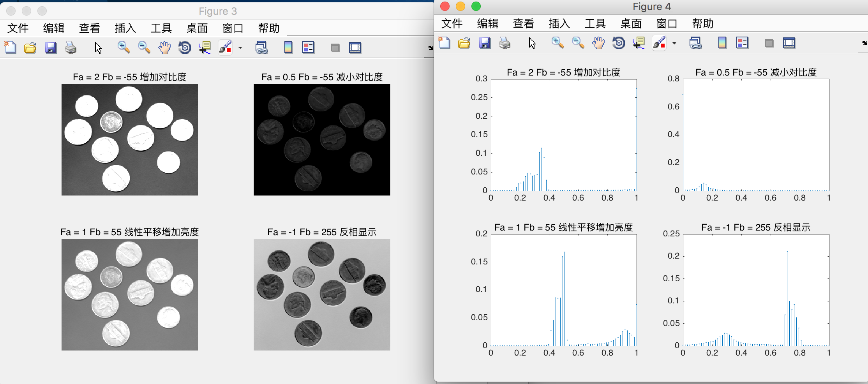Screen dimensions: 868x384
Task: Open 编辑 menu in Figure 4
Action: [488, 23]
